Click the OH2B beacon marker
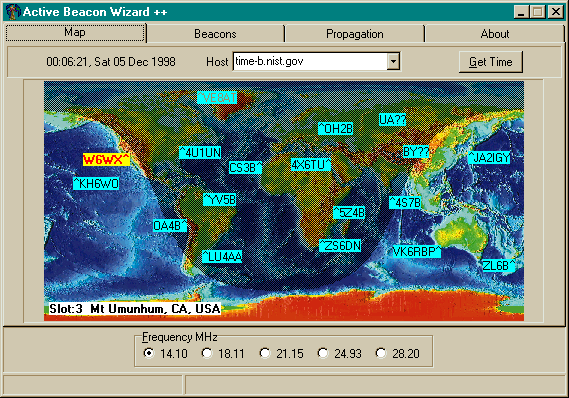The width and height of the screenshot is (569, 398). pyautogui.click(x=336, y=128)
